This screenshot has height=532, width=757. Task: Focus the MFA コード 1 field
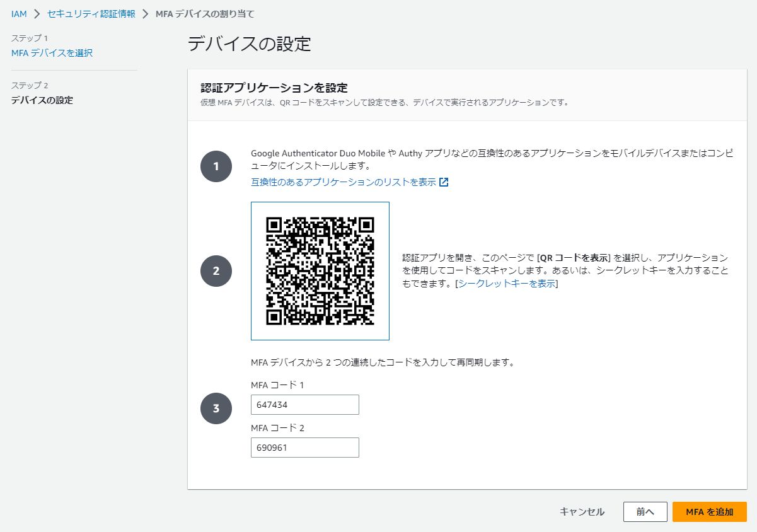pos(305,405)
